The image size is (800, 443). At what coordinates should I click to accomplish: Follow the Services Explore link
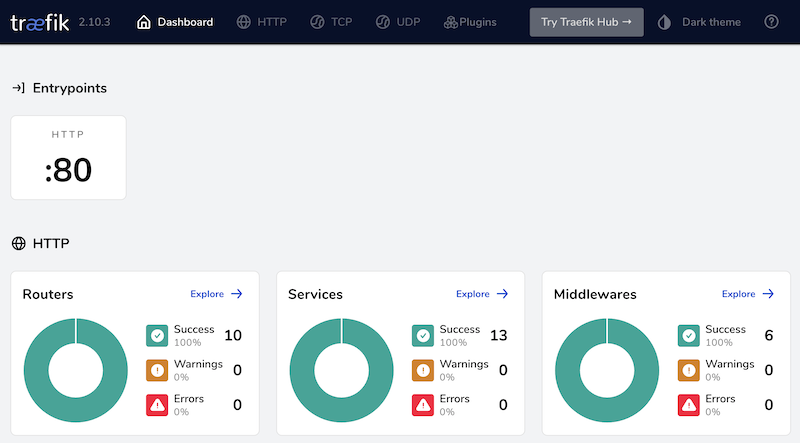(482, 294)
